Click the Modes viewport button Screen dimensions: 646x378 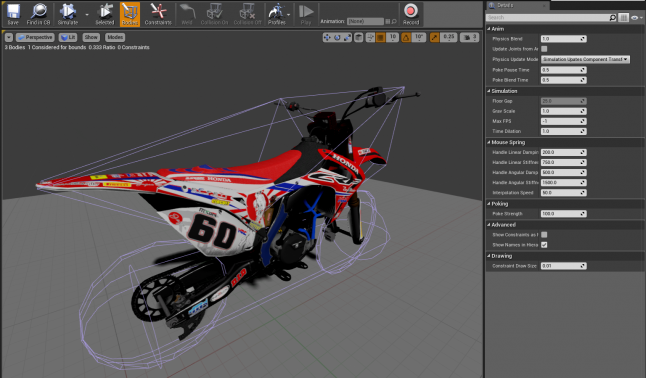pos(115,37)
